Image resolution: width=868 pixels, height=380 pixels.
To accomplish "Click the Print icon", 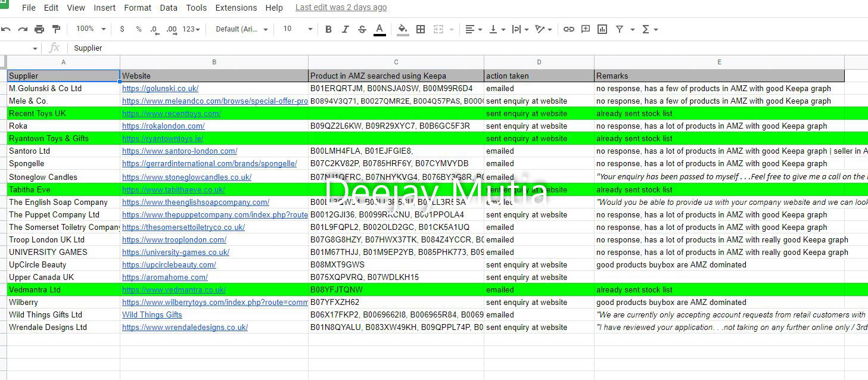I will pos(39,29).
